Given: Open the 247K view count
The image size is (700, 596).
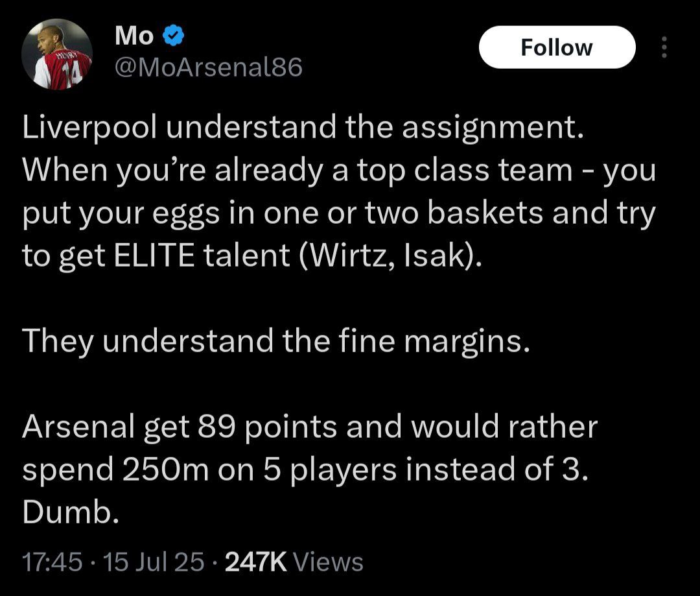Looking at the screenshot, I should pos(255,562).
